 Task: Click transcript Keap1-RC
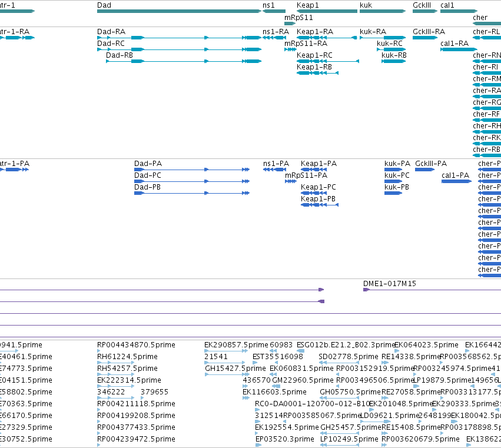coord(315,55)
